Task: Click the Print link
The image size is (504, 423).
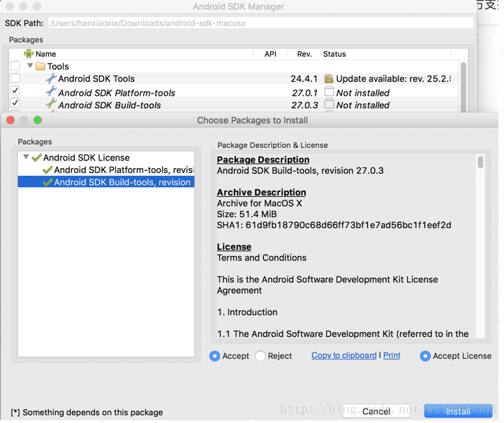Action: [392, 355]
